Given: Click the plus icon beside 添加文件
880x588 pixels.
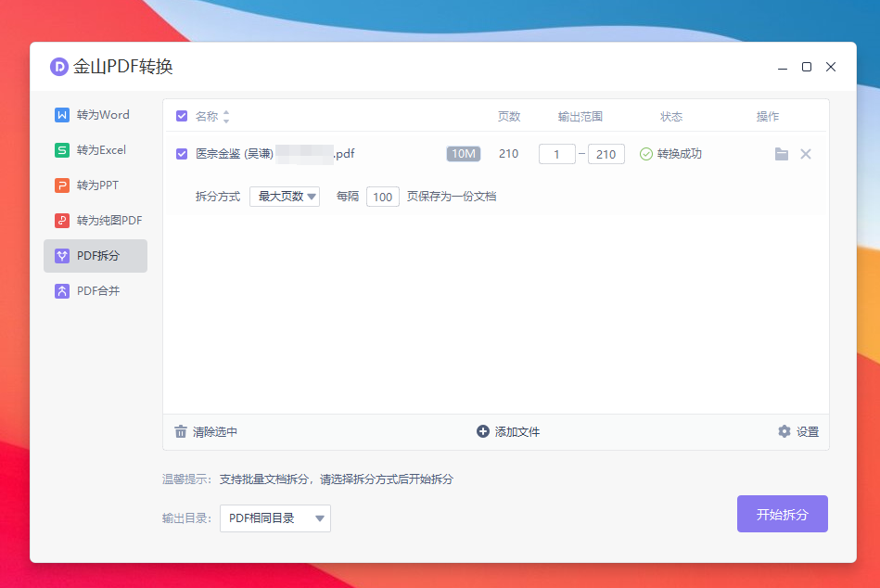Looking at the screenshot, I should coord(482,431).
